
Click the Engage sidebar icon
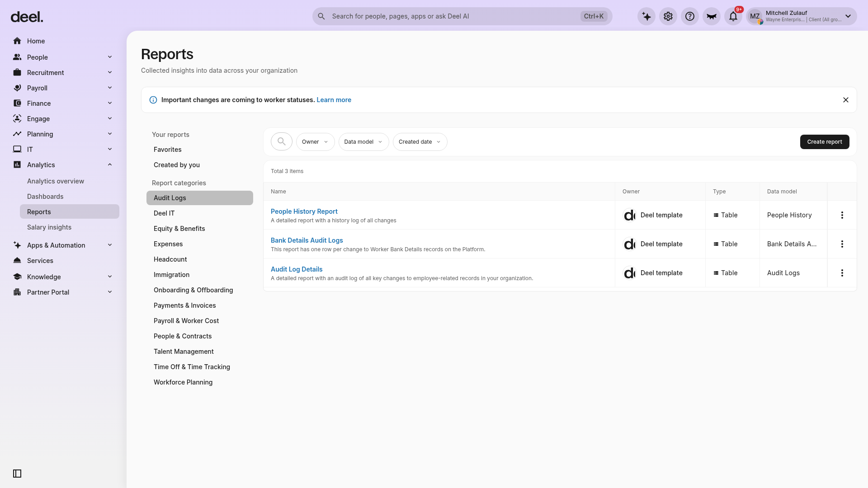click(17, 119)
